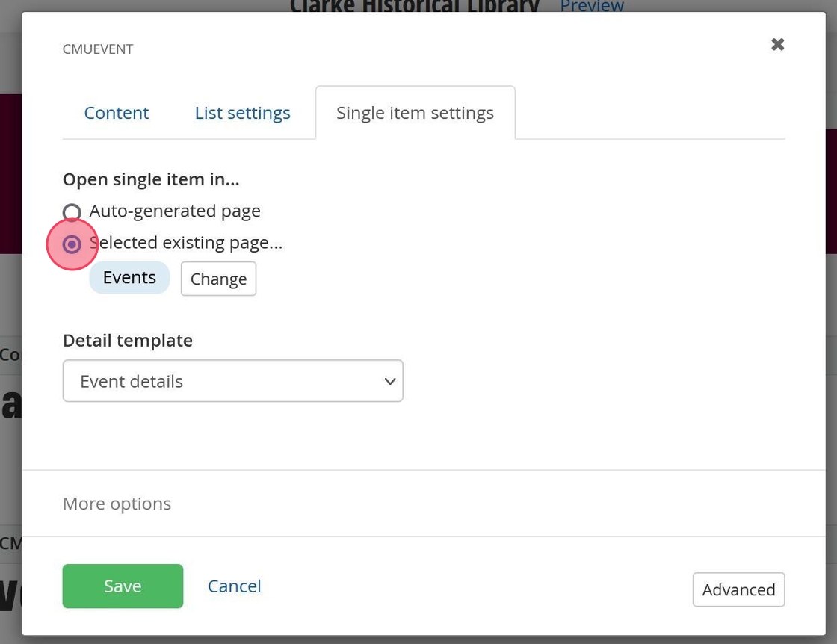Close the CMUEVENT dialog with the X
Image resolution: width=837 pixels, height=644 pixels.
point(778,45)
